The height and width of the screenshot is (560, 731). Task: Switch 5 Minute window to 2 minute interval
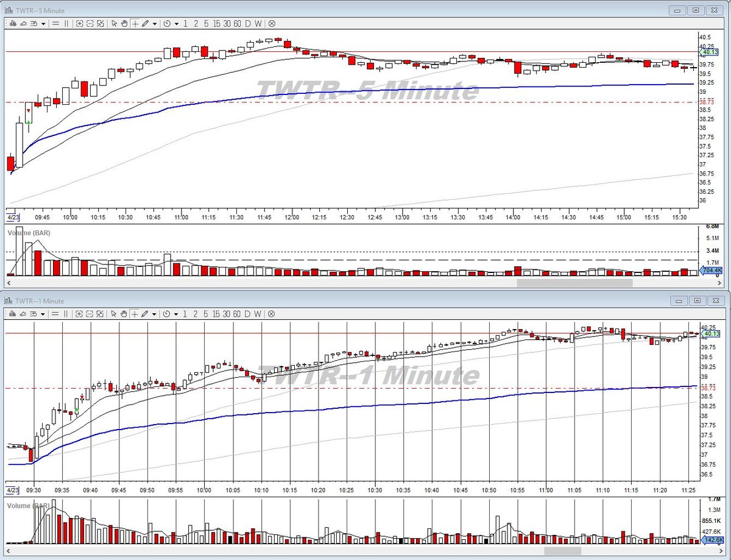[x=196, y=23]
